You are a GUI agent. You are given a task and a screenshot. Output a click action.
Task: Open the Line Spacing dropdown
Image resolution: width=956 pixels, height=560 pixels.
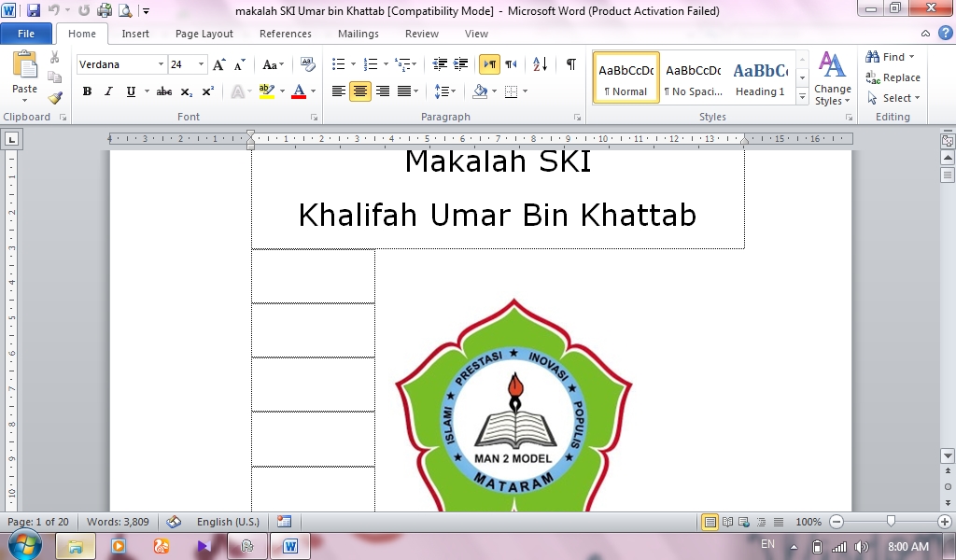[445, 91]
